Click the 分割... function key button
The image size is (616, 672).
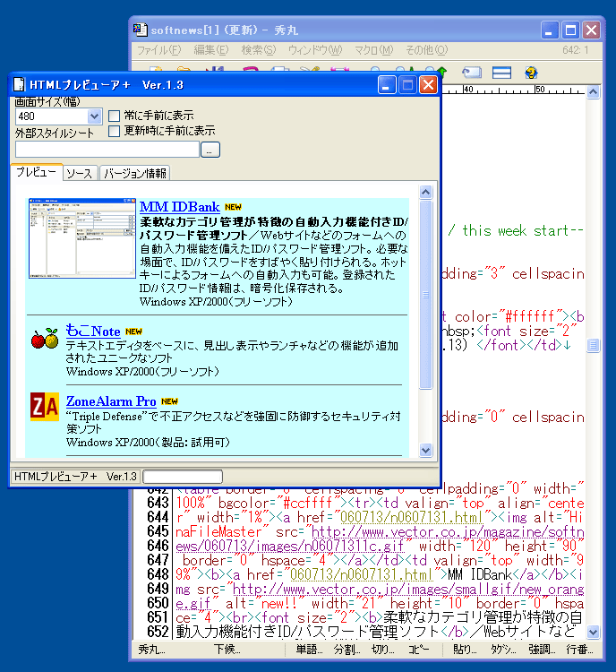pyautogui.click(x=346, y=650)
